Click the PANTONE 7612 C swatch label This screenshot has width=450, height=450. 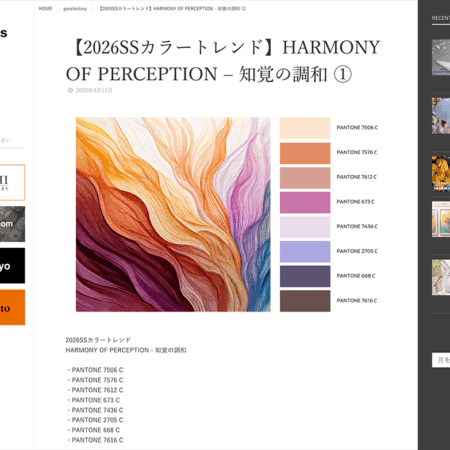click(356, 177)
